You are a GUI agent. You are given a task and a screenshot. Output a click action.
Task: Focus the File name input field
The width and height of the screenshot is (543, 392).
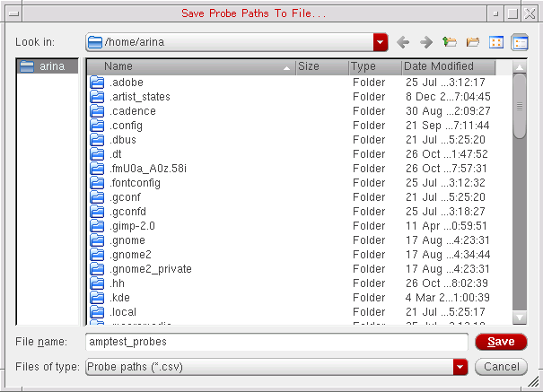point(276,342)
